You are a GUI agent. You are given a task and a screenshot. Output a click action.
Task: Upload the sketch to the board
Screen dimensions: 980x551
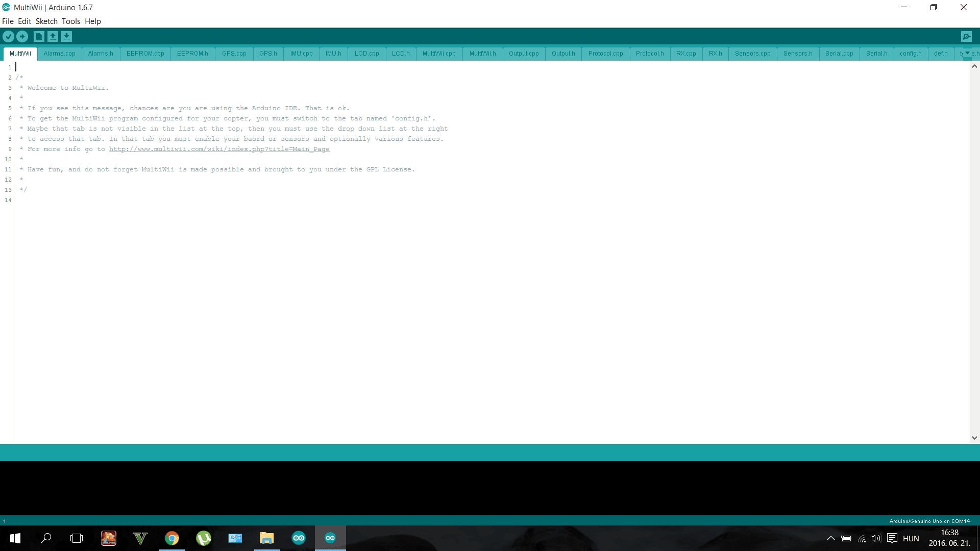[x=22, y=36]
